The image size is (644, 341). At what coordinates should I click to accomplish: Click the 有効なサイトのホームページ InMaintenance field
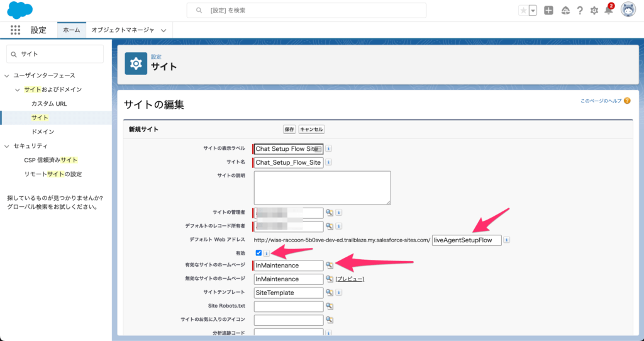click(288, 266)
